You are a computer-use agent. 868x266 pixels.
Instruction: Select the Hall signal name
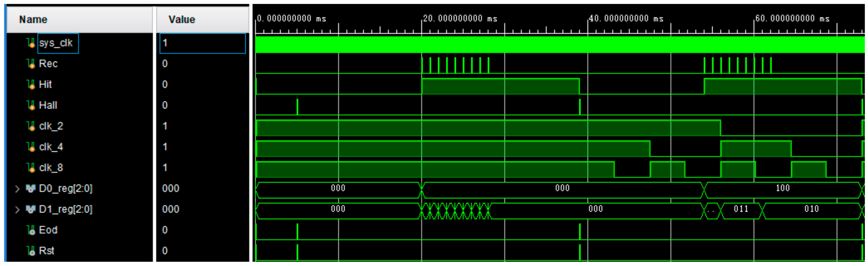click(x=48, y=106)
